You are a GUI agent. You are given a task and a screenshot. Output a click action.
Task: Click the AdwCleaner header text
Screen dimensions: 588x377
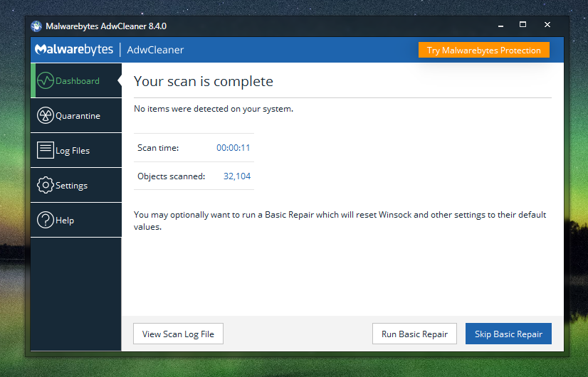[155, 50]
